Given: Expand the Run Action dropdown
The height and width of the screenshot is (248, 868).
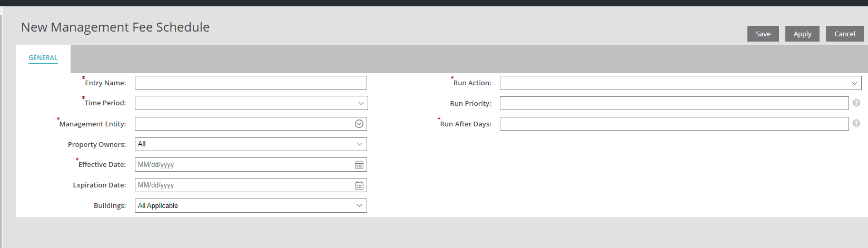Looking at the screenshot, I should 680,83.
